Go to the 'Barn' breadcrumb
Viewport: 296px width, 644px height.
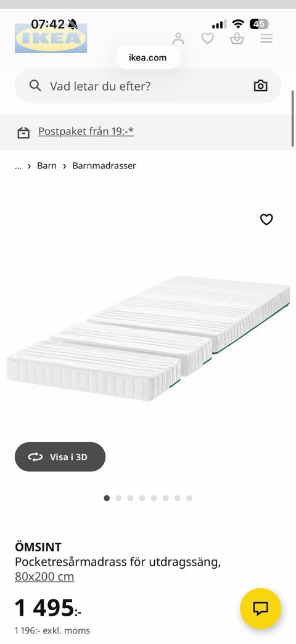pos(47,166)
